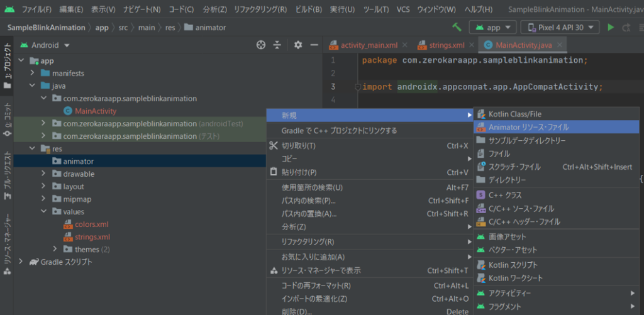Choose ファイル in the new submenu

[557, 154]
